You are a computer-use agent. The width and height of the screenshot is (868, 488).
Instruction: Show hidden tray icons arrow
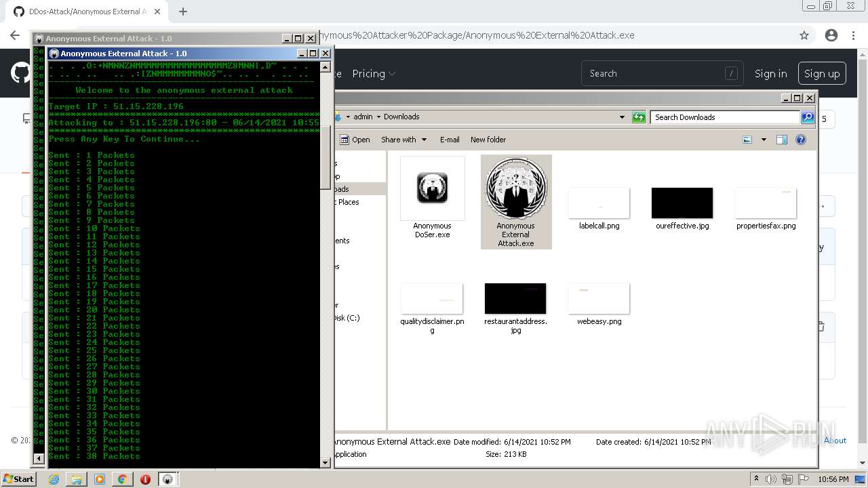[756, 479]
